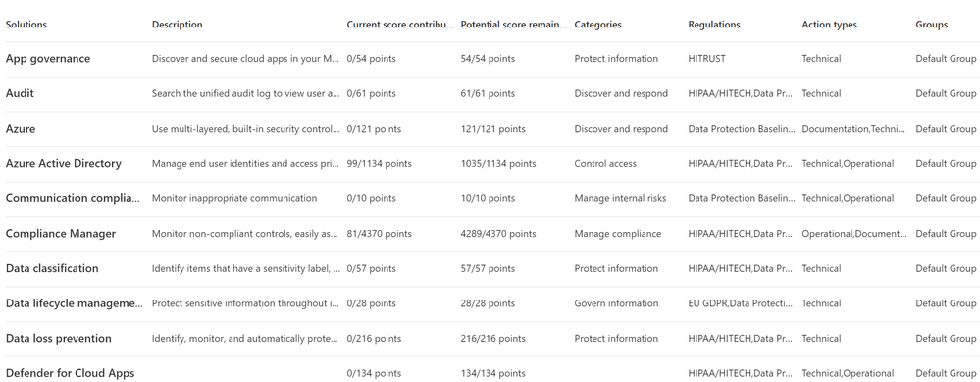This screenshot has width=980, height=382.
Task: Open Azure Active Directory solution
Action: (x=63, y=164)
